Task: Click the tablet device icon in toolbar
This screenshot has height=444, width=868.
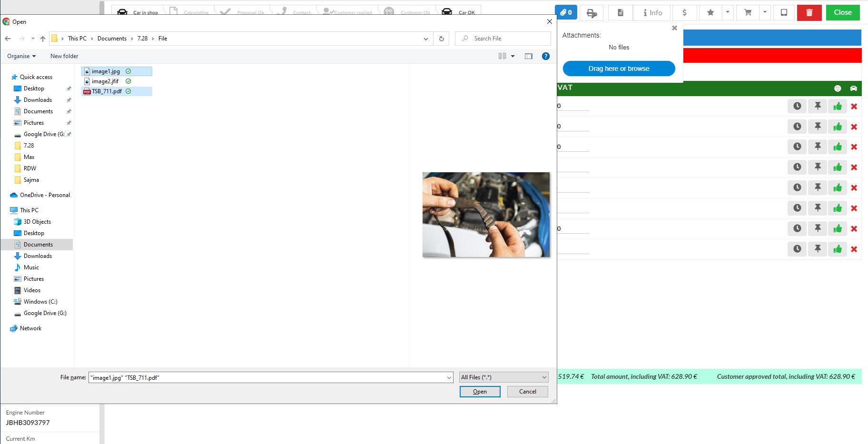Action: (x=784, y=12)
